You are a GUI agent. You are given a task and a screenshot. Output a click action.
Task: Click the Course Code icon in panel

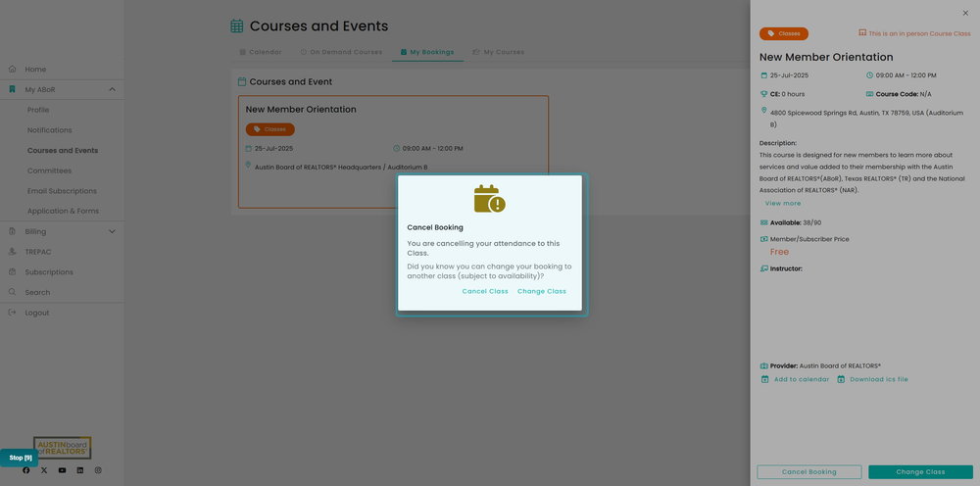[869, 94]
